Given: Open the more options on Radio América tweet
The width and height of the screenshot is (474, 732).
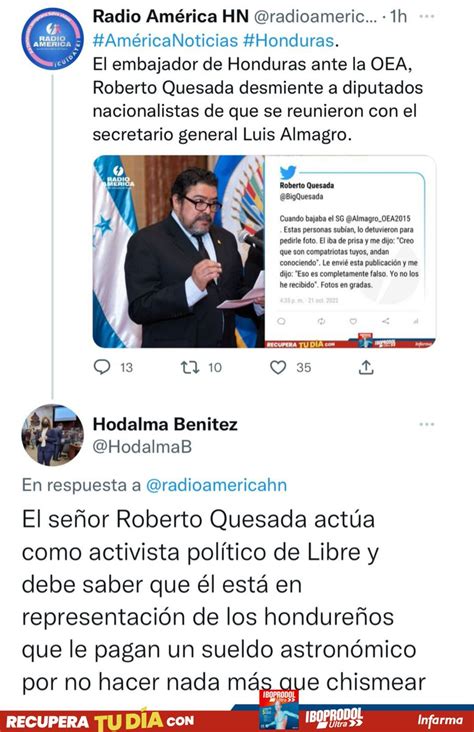Looking at the screenshot, I should (427, 16).
